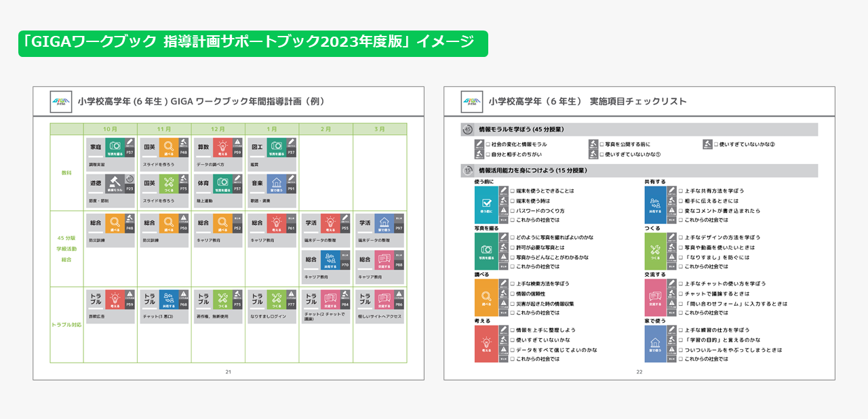Click lightbulb icon on 算数 データの調べ方 card

pyautogui.click(x=222, y=148)
